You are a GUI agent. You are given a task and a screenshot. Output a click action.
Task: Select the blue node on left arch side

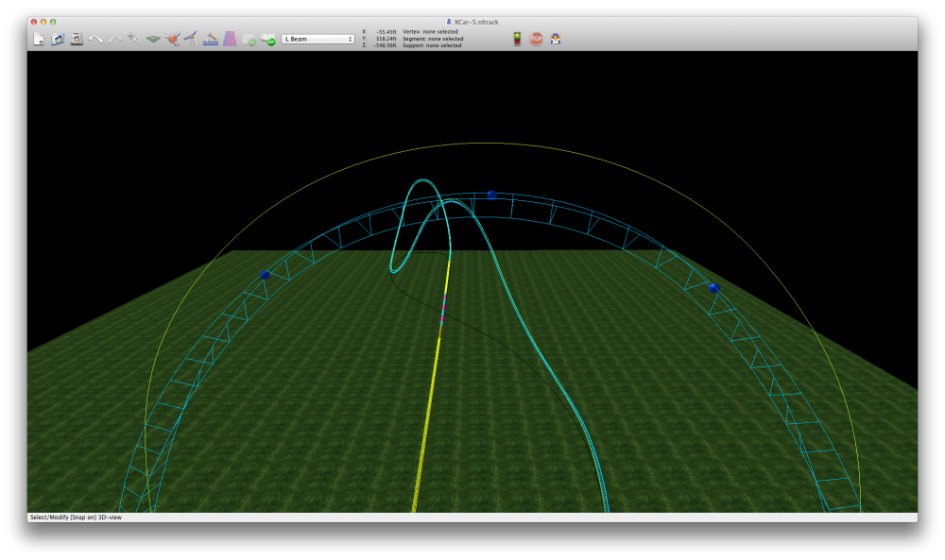(x=265, y=275)
